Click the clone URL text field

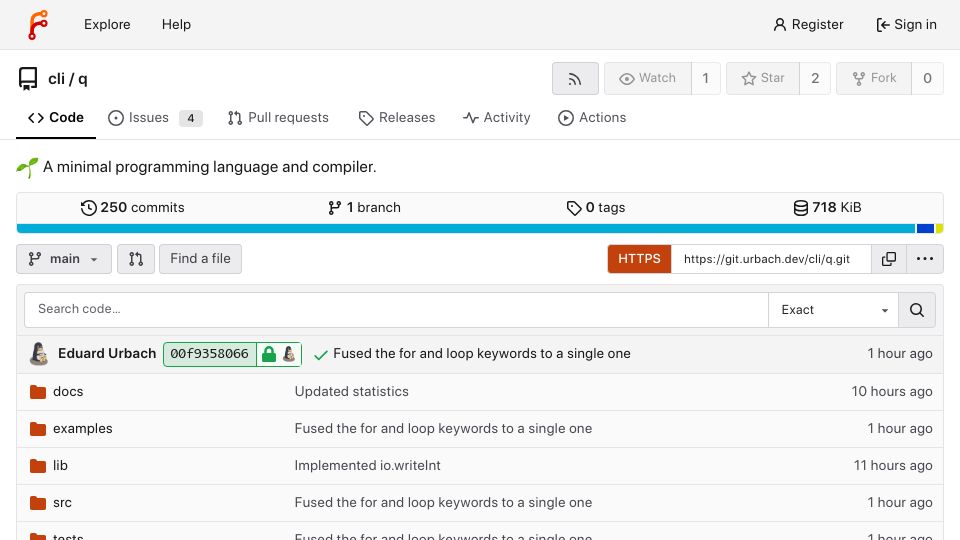pos(771,259)
